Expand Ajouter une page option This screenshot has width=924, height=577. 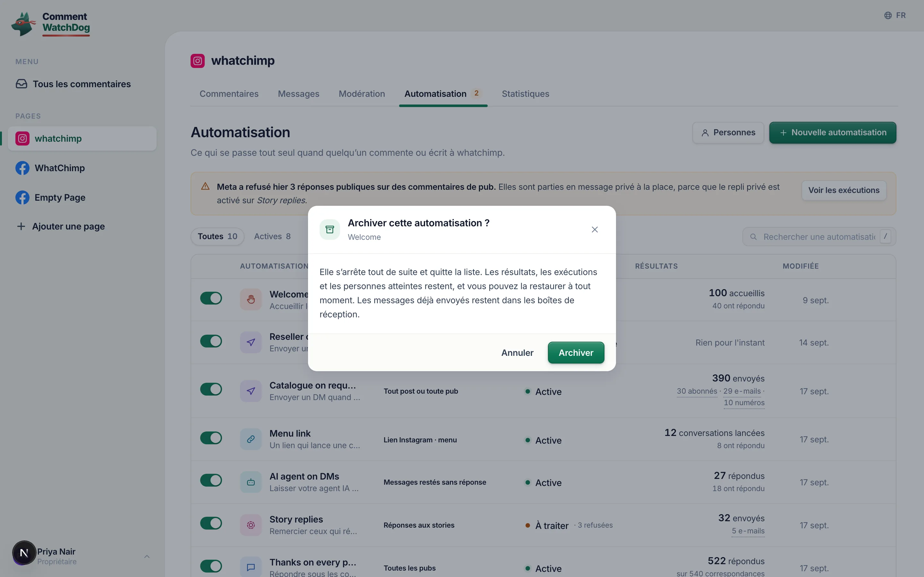pyautogui.click(x=61, y=226)
